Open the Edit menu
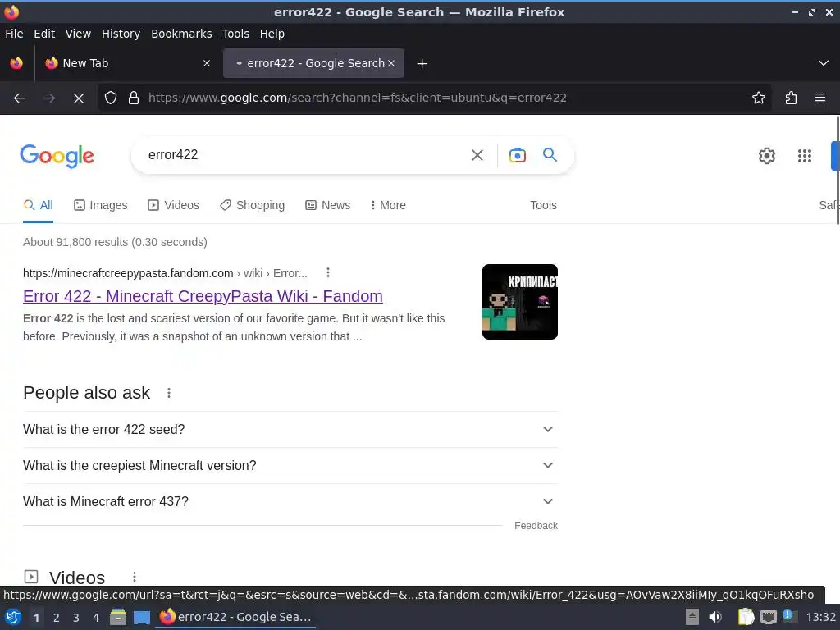Screen dimensions: 840x630 click(x=44, y=34)
